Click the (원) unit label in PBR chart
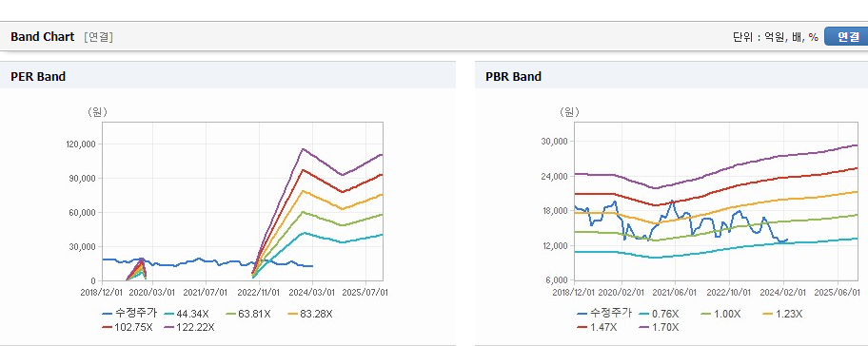The height and width of the screenshot is (346, 868). 569,111
